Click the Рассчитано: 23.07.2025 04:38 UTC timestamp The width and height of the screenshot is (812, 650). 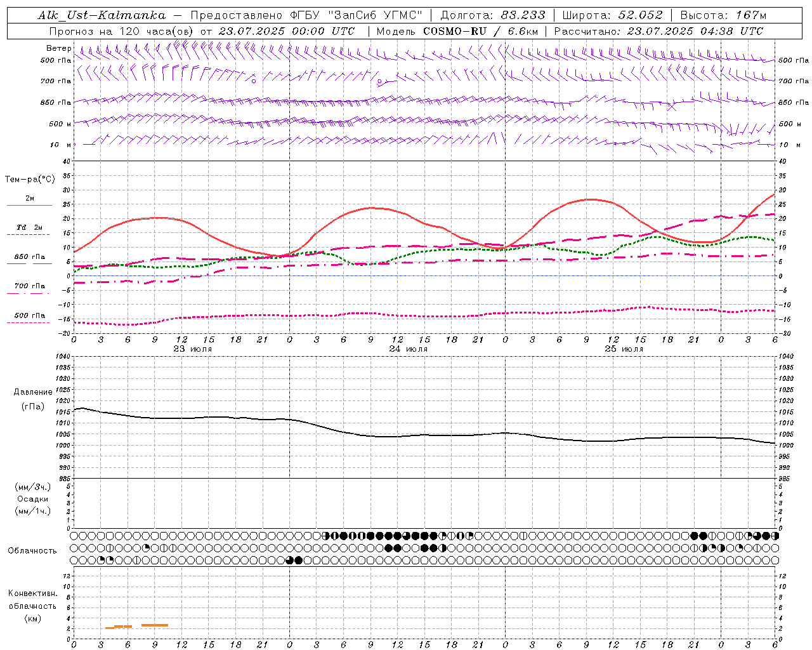pyautogui.click(x=658, y=31)
